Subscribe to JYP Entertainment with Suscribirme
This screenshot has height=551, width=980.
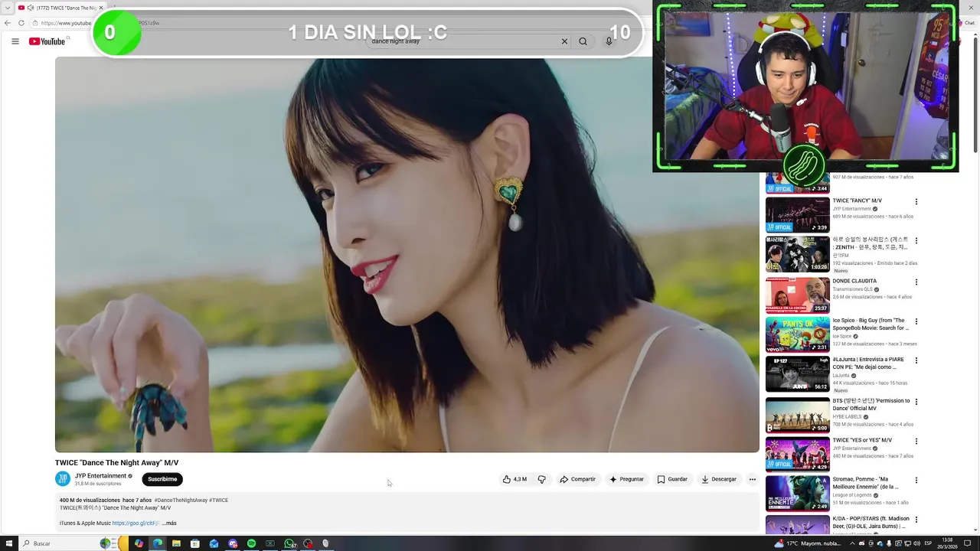point(162,479)
